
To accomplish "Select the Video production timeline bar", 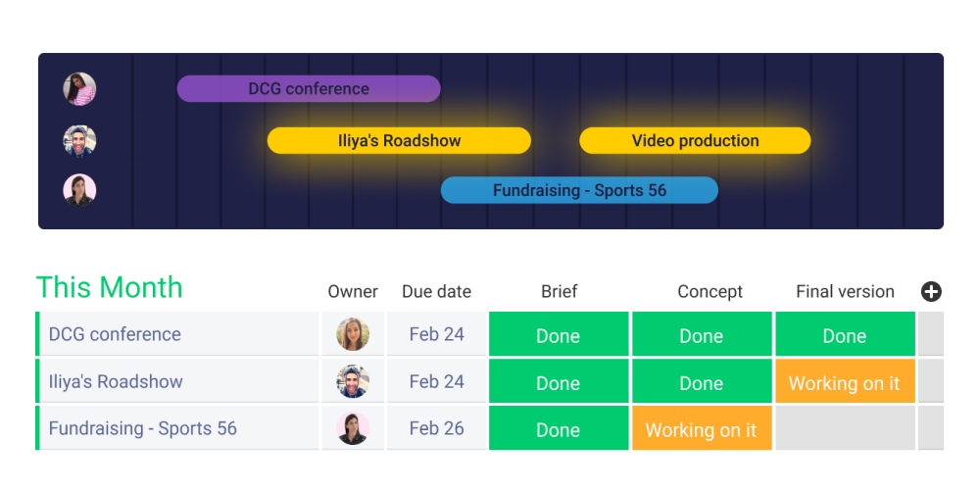I will tap(695, 140).
